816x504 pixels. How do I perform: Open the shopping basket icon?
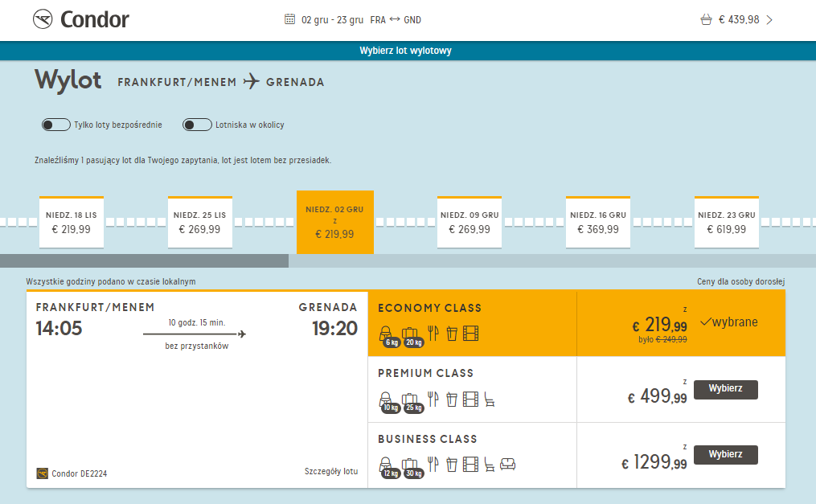click(706, 20)
